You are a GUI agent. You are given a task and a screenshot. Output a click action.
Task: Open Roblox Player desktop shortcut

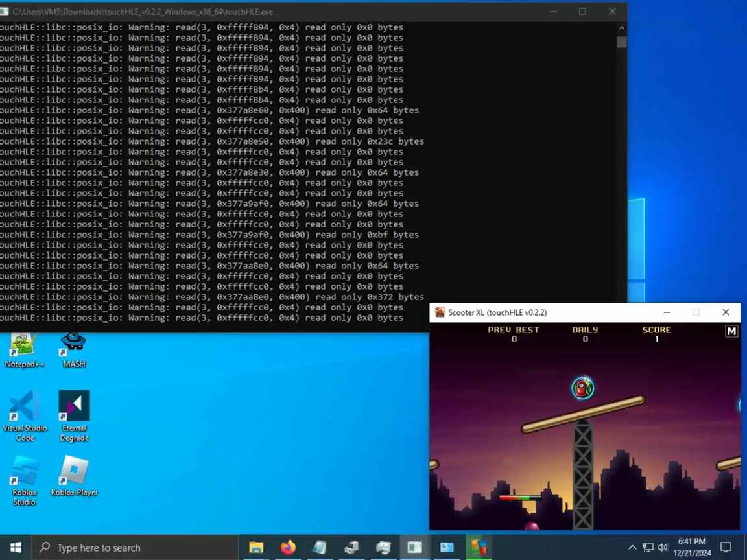coord(74,476)
